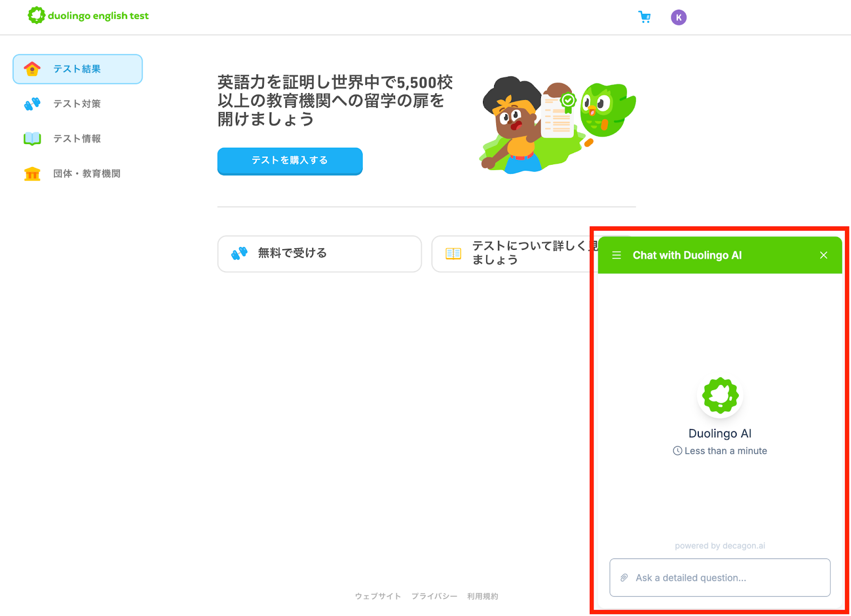Viewport: 851px width, 616px height.
Task: Open the 利用規約 footer link
Action: 482,596
